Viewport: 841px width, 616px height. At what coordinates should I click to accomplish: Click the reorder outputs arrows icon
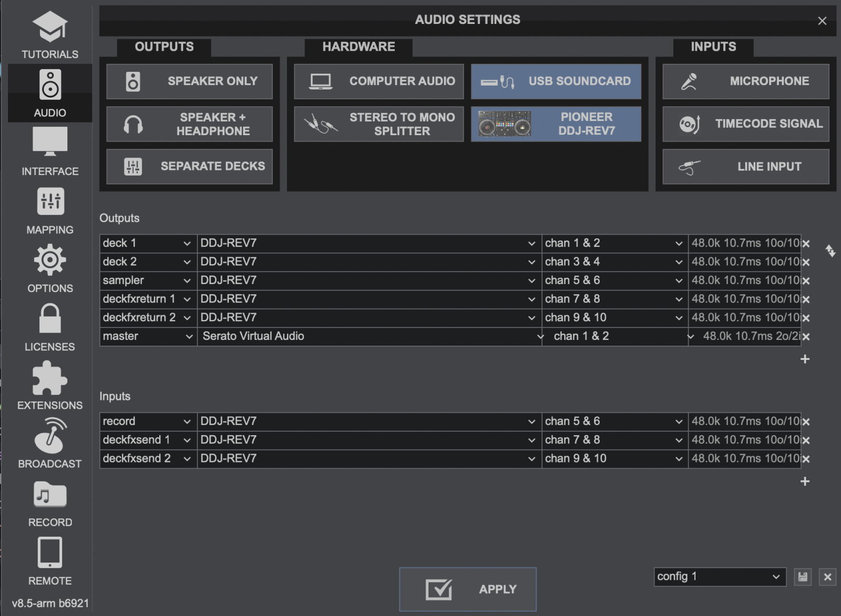pyautogui.click(x=830, y=250)
